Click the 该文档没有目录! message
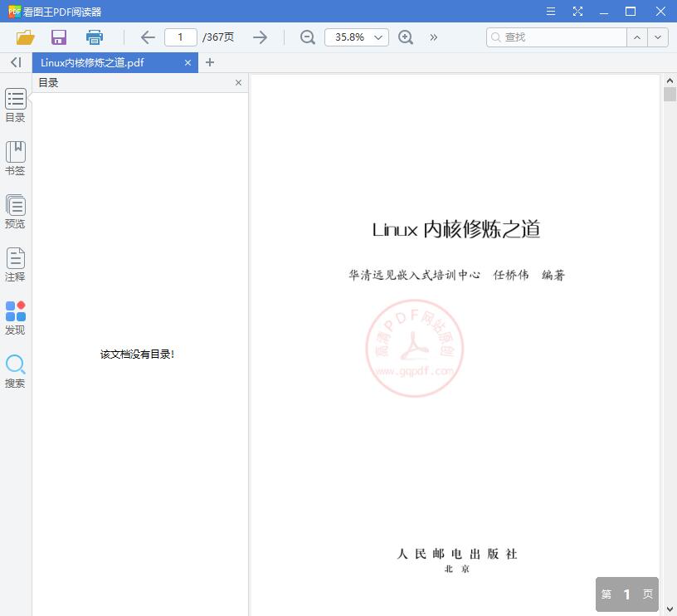677x616 pixels. pos(137,354)
